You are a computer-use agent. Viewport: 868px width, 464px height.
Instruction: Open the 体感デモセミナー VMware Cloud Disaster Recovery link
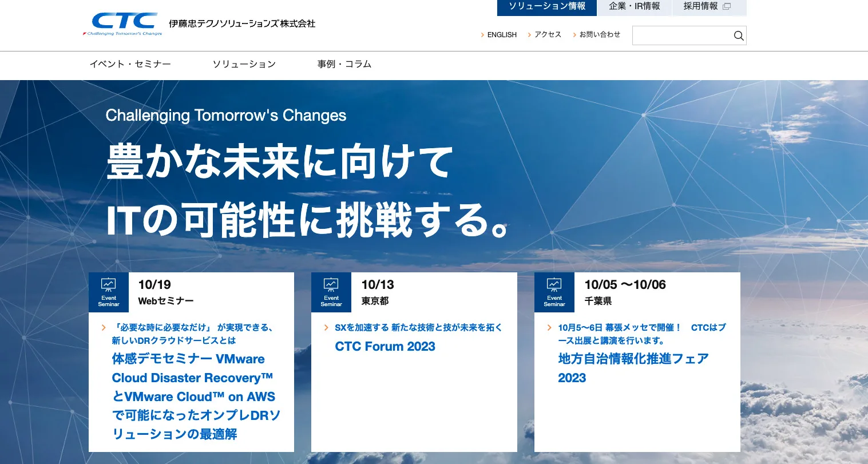(196, 396)
